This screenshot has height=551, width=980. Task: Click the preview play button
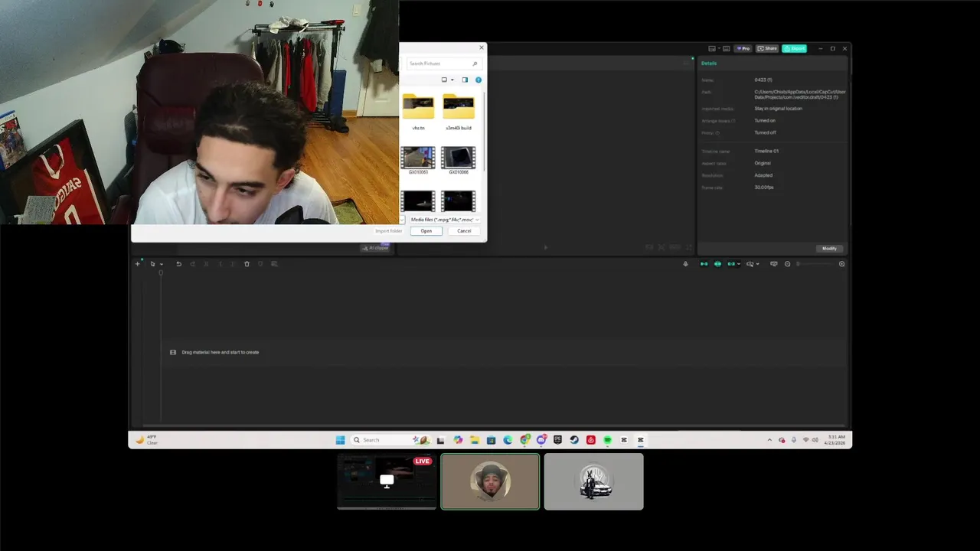(545, 247)
